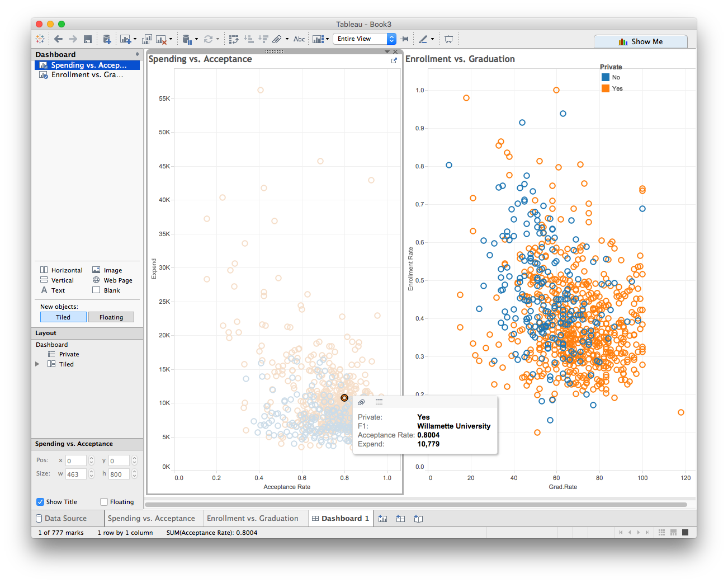Start presentation mode icon
The width and height of the screenshot is (728, 583).
[x=448, y=39]
